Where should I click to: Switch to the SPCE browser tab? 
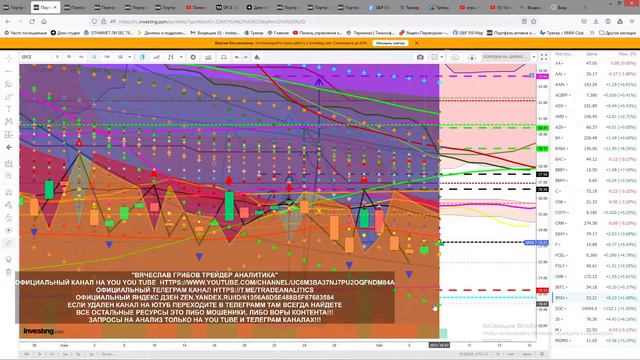click(x=226, y=7)
